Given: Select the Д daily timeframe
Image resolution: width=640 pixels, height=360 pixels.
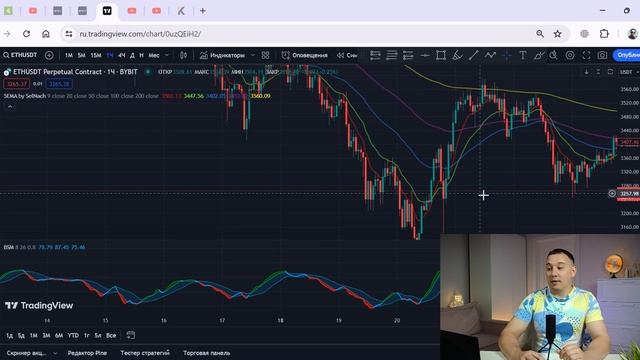Looking at the screenshot, I should (x=132, y=55).
